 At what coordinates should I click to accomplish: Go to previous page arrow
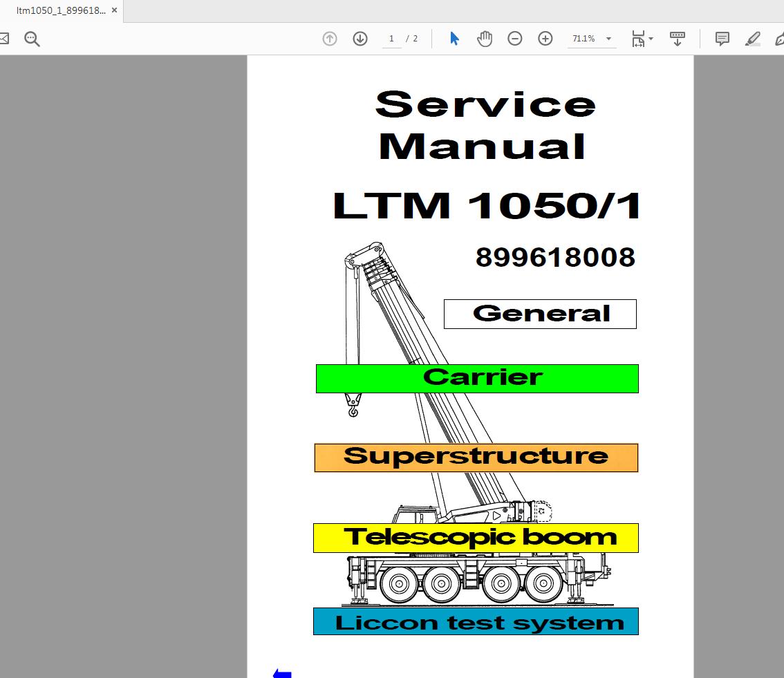(x=330, y=39)
